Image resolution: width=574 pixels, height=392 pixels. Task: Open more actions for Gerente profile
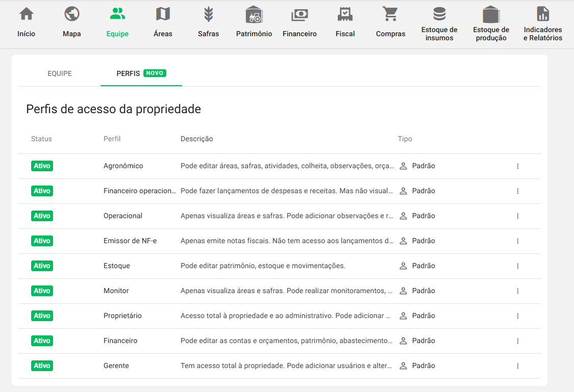click(517, 366)
